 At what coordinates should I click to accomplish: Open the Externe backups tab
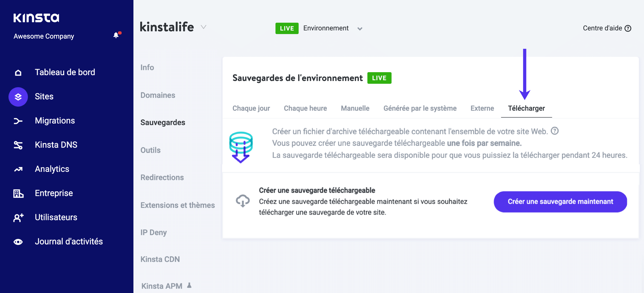tap(482, 108)
